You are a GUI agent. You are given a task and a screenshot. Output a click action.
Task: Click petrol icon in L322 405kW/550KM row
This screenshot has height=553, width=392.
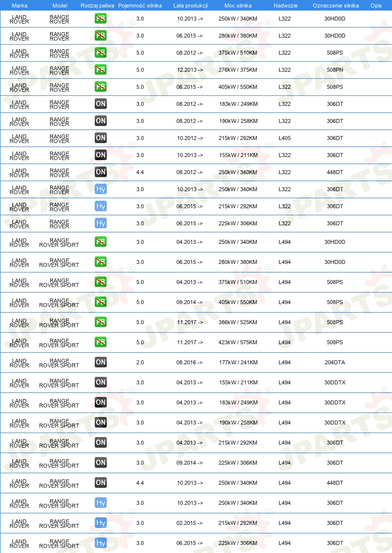(x=101, y=86)
